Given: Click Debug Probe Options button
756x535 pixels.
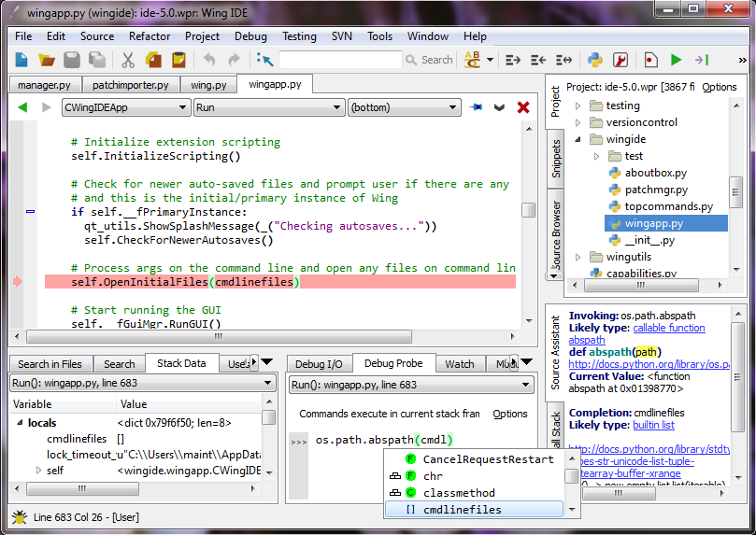Looking at the screenshot, I should coord(509,414).
